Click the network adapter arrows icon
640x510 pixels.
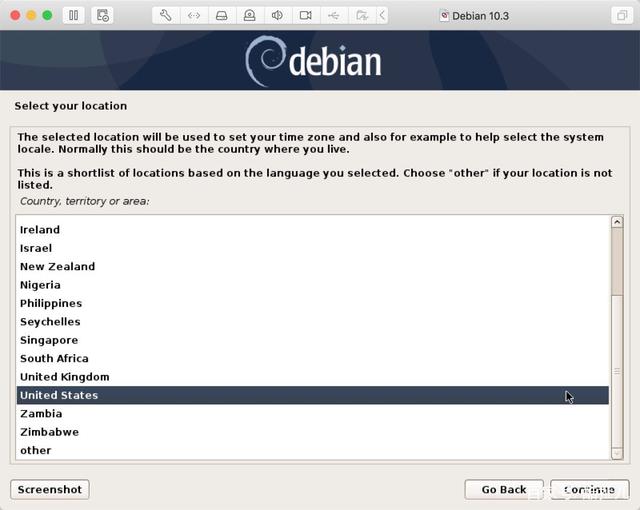194,16
